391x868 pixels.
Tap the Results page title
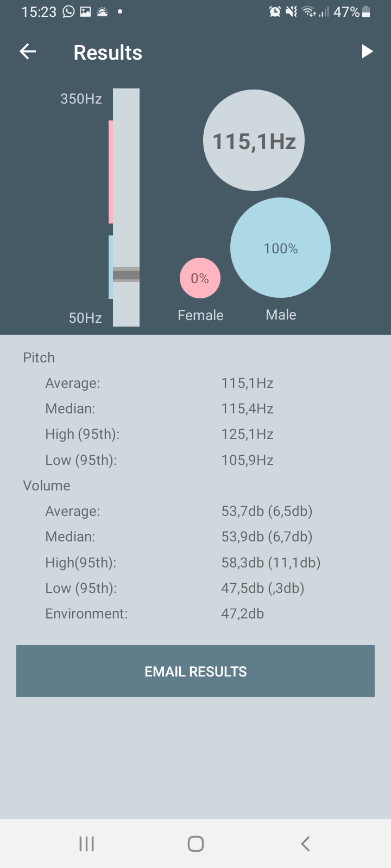108,53
